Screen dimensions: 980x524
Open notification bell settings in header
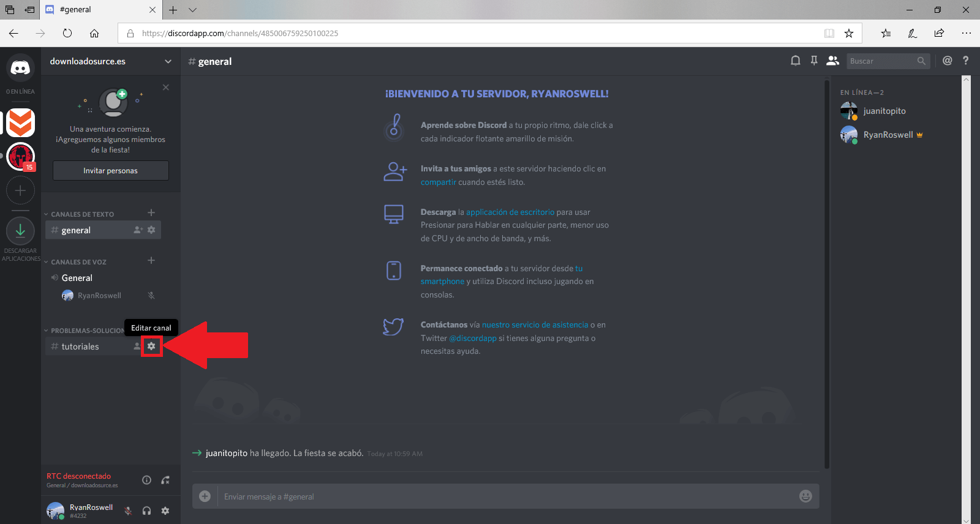(796, 61)
